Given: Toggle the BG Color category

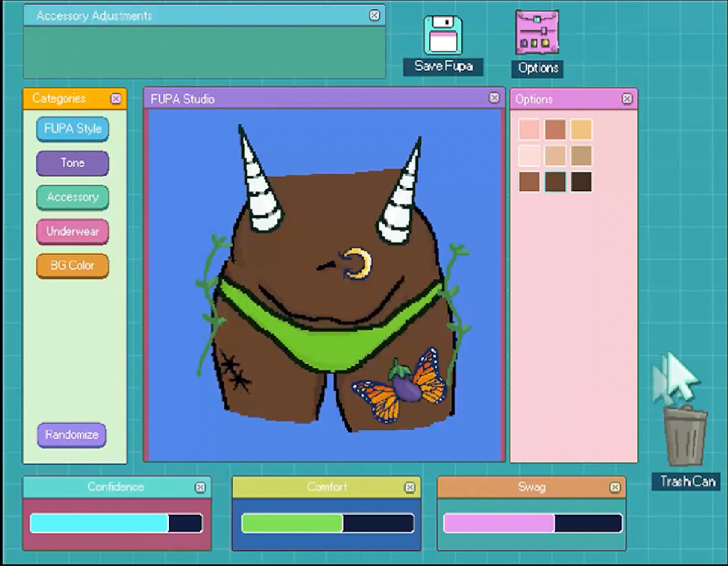Looking at the screenshot, I should (x=72, y=266).
